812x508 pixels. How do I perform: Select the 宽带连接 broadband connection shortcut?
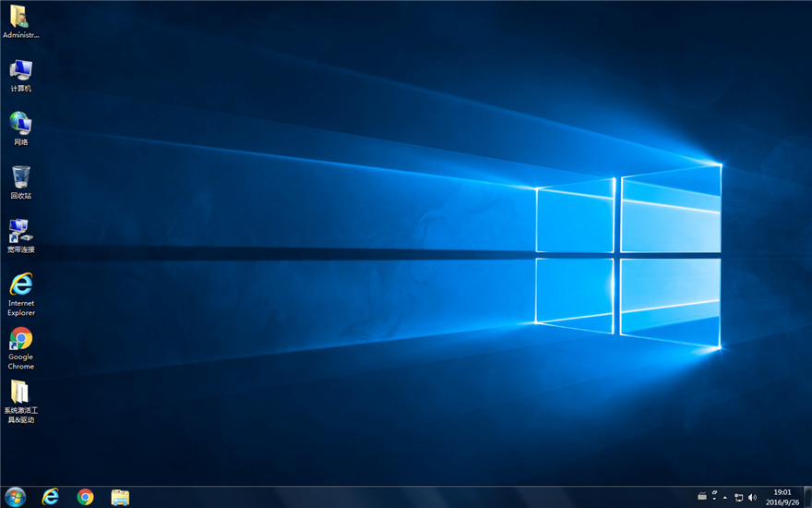(20, 236)
